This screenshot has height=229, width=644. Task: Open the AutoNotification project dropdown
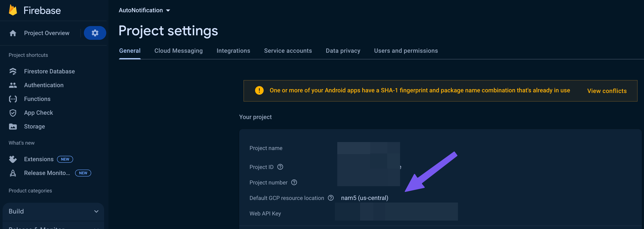pyautogui.click(x=144, y=10)
